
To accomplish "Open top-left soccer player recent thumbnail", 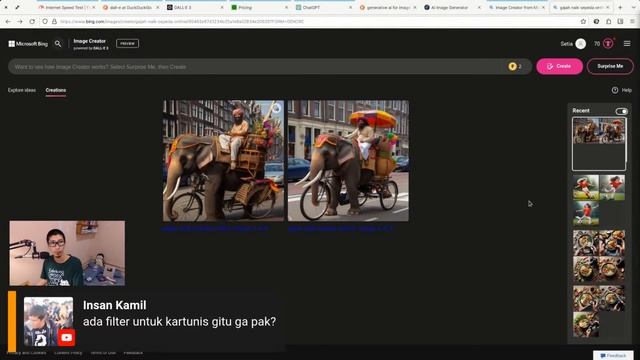I will click(586, 187).
